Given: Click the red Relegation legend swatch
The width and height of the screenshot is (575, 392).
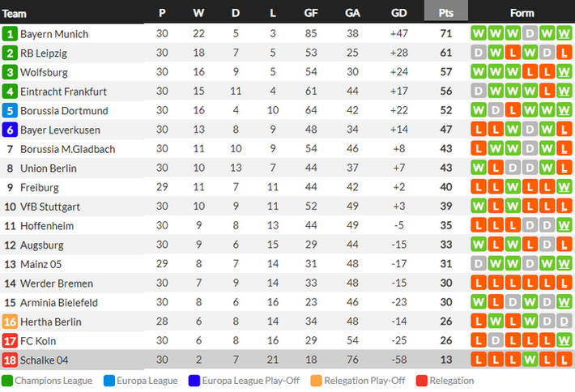Looking at the screenshot, I should [x=422, y=380].
